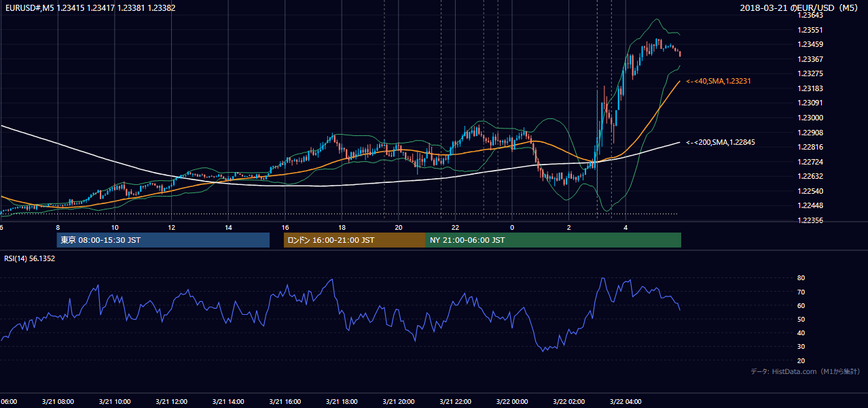Click hour tick 18 under price chart
The height and width of the screenshot is (408, 868).
pos(342,227)
